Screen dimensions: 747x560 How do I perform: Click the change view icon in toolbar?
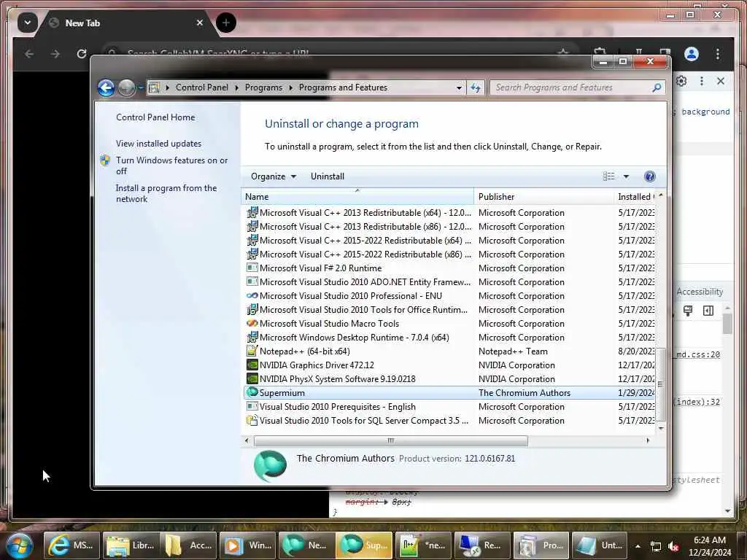point(609,176)
